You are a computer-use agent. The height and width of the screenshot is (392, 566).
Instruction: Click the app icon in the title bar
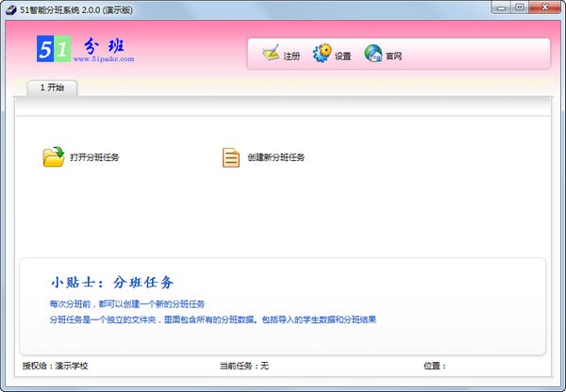click(10, 9)
